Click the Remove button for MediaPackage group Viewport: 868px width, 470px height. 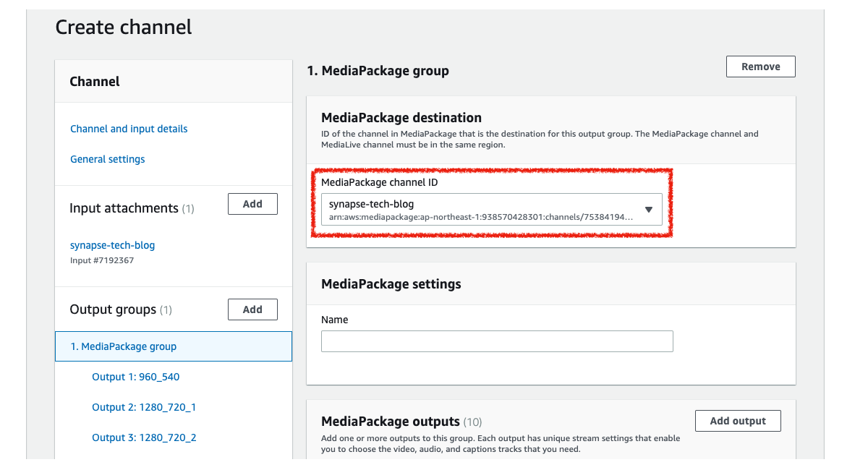[760, 67]
